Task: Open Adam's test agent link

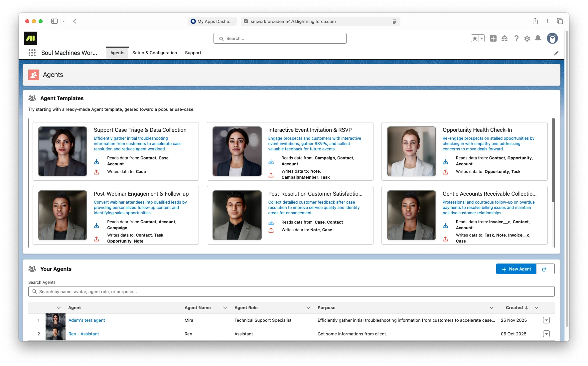Action: 86,320
